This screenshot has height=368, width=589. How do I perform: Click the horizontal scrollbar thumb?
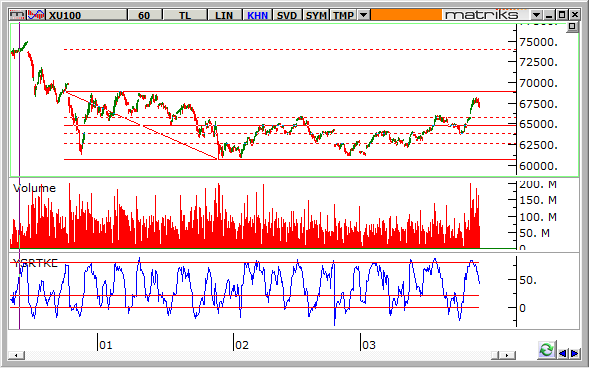[x=495, y=355]
